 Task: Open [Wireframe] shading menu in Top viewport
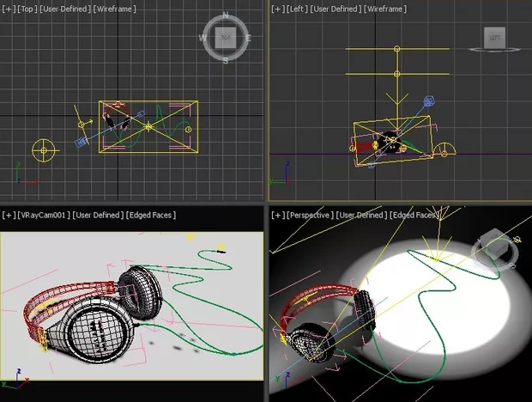(x=115, y=9)
